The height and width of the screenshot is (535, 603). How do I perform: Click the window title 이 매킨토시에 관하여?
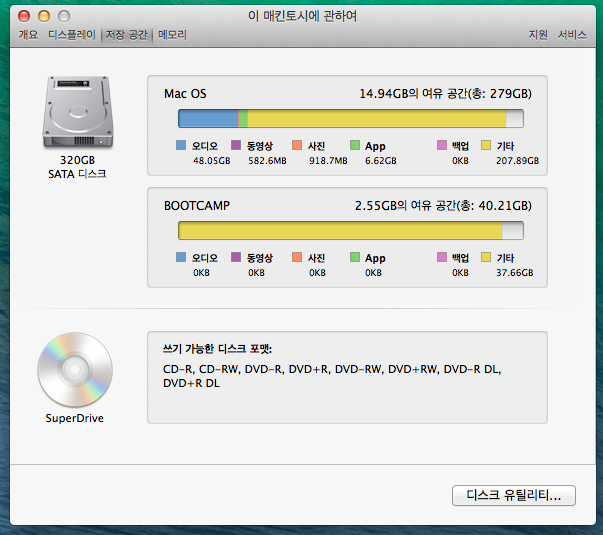[301, 16]
